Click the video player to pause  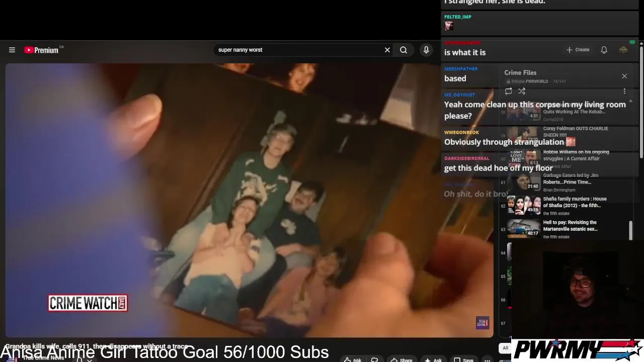[249, 200]
